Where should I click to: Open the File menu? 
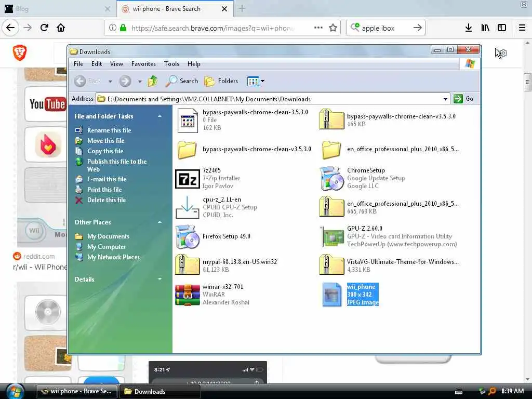78,64
